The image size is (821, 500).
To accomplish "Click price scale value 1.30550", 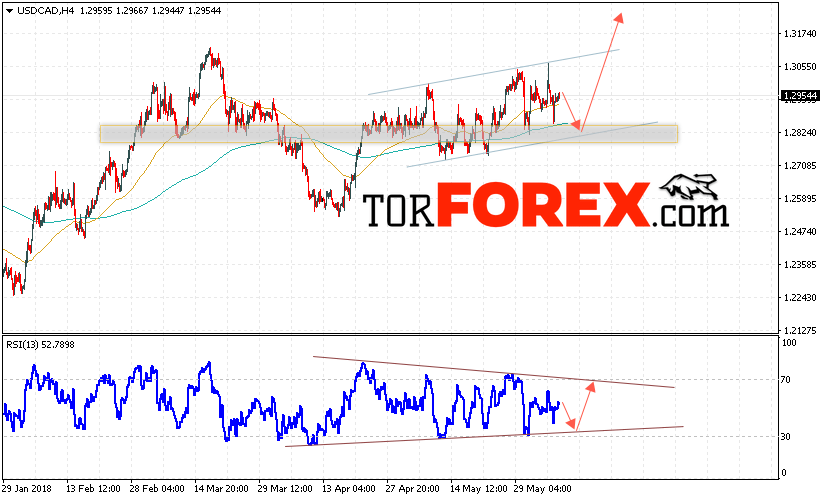I will [x=800, y=66].
